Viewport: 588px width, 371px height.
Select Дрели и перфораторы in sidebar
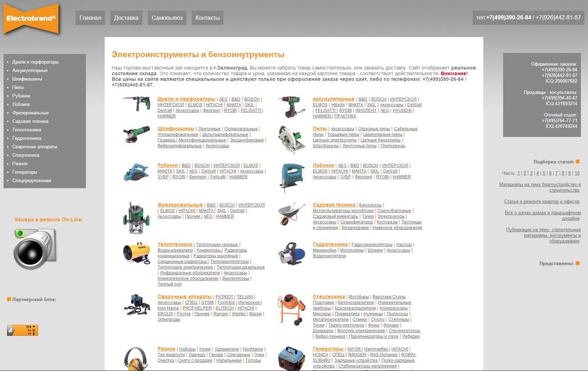(x=35, y=62)
